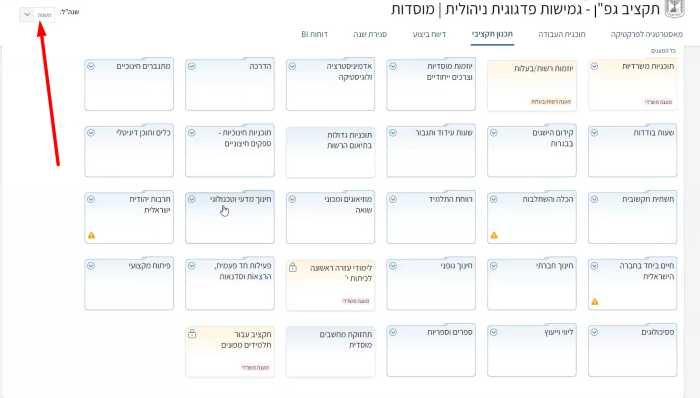Viewport: 700px width, 398px height.
Task: Open the תוכניות גדולות בתיאום הרשות card
Action: click(x=330, y=152)
